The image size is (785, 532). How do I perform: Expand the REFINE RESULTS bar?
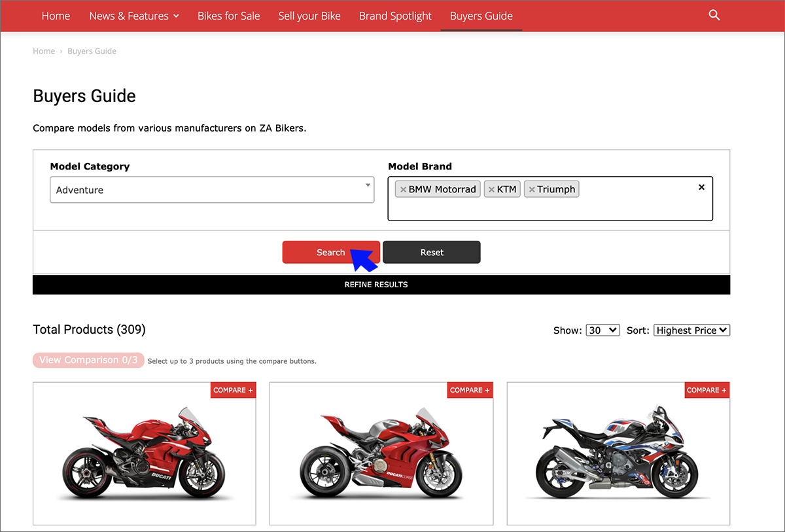coord(381,285)
